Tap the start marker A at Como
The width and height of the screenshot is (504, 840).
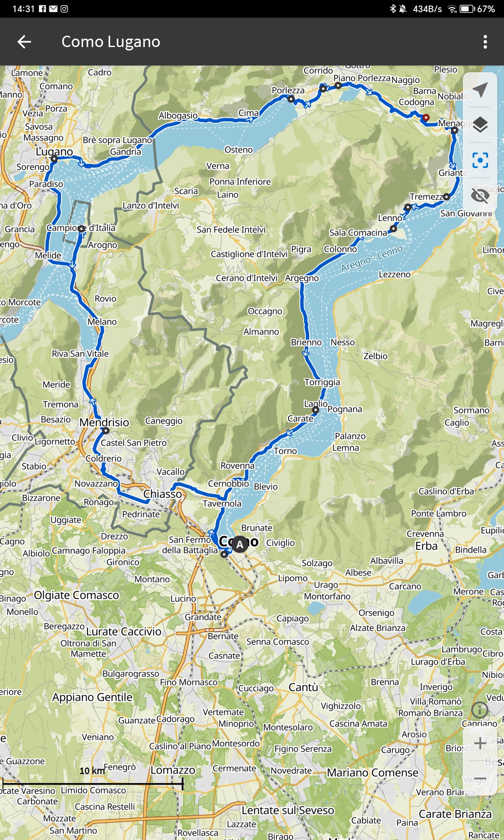point(240,544)
